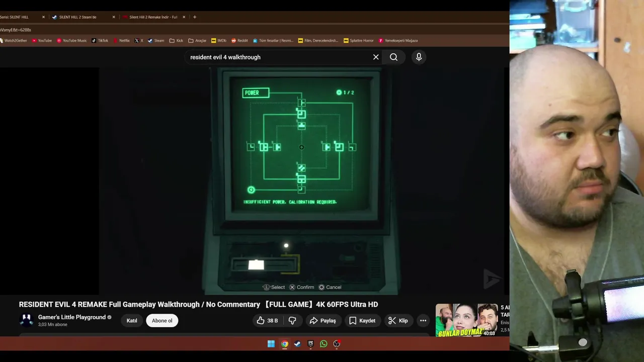Save the video with Kaydet
This screenshot has width=644, height=362.
[x=362, y=320]
